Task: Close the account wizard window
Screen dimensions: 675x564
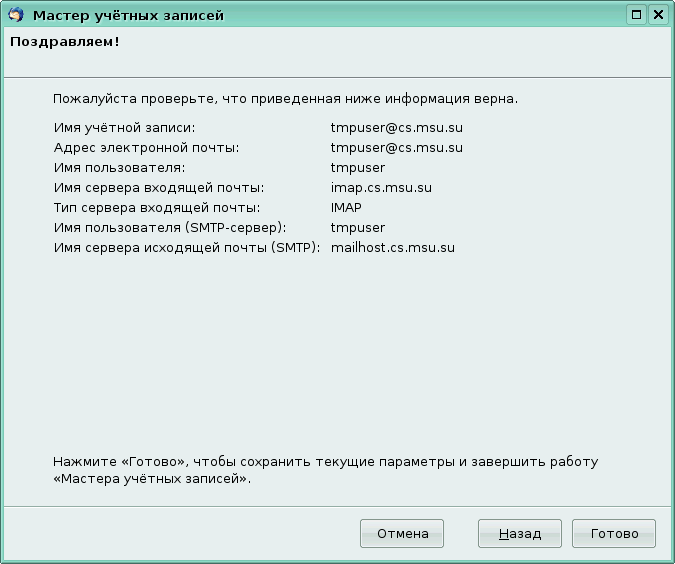Action: click(x=658, y=15)
